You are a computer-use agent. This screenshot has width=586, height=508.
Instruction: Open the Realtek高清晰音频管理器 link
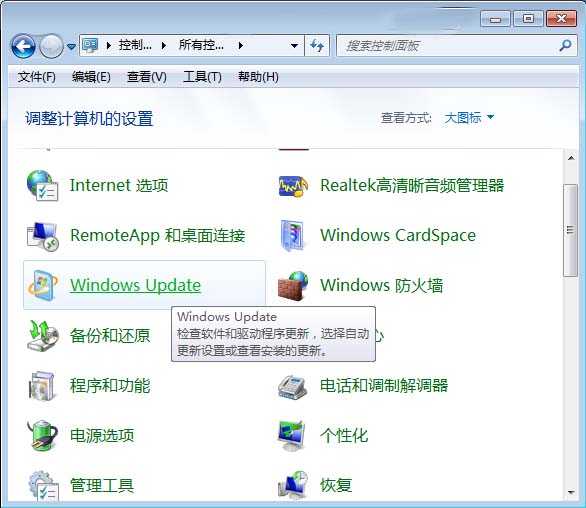tap(412, 185)
